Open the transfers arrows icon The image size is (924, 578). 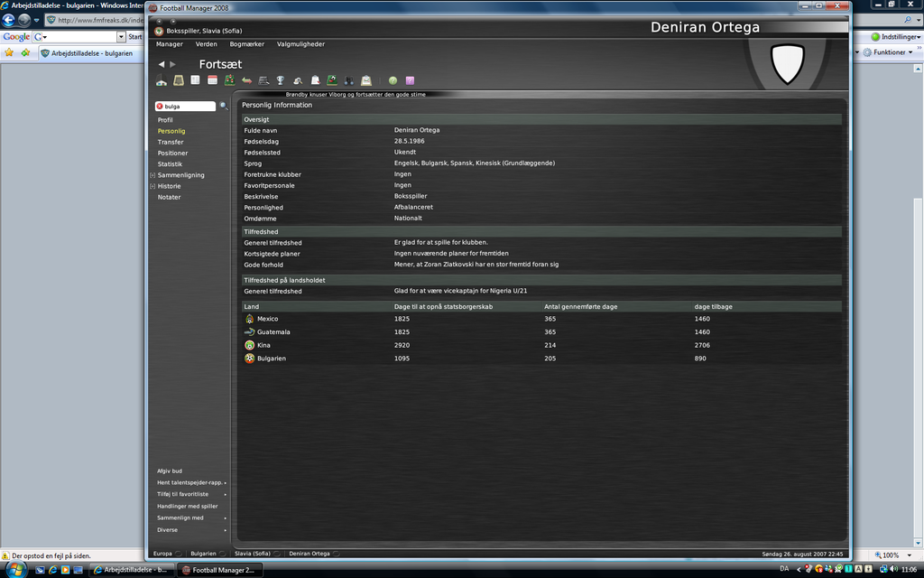(246, 80)
